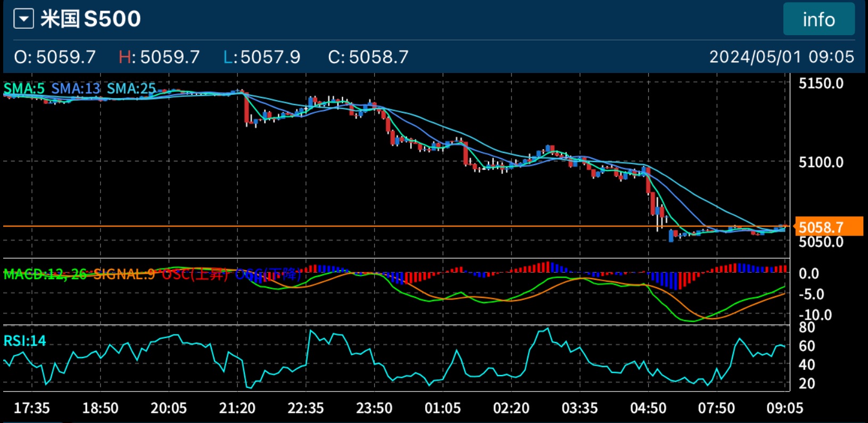Click the 2024/05/01 09:05 timestamp
The width and height of the screenshot is (868, 423).
pyautogui.click(x=781, y=57)
